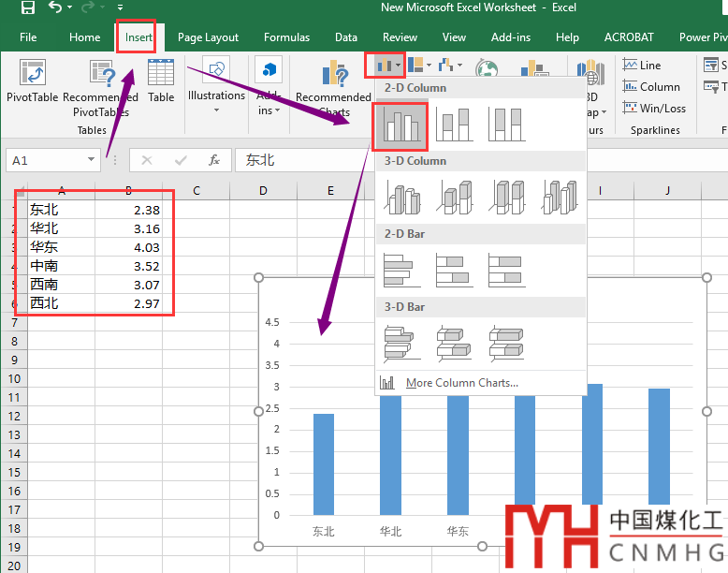Open the Formulas ribbon tab
The height and width of the screenshot is (573, 728).
click(286, 37)
